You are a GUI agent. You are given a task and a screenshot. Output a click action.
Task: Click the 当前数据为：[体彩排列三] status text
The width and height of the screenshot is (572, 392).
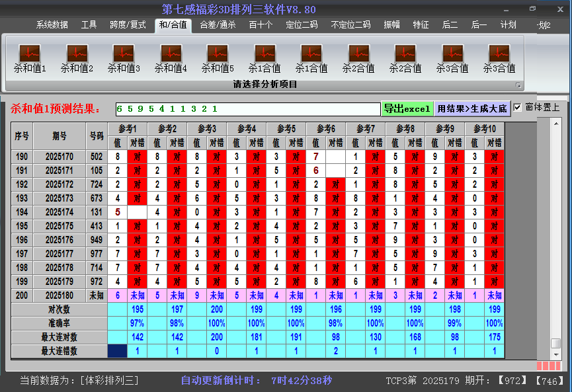pos(79,381)
